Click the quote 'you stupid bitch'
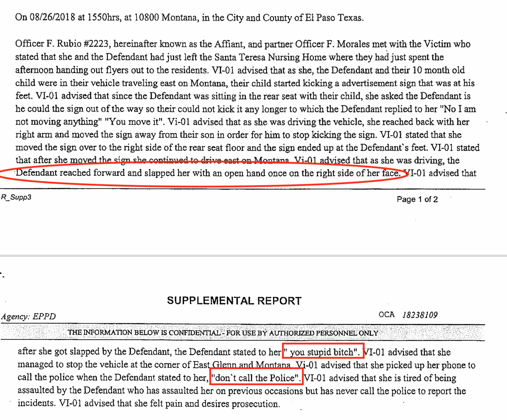Image resolution: width=507 pixels, height=420 pixels. (322, 352)
